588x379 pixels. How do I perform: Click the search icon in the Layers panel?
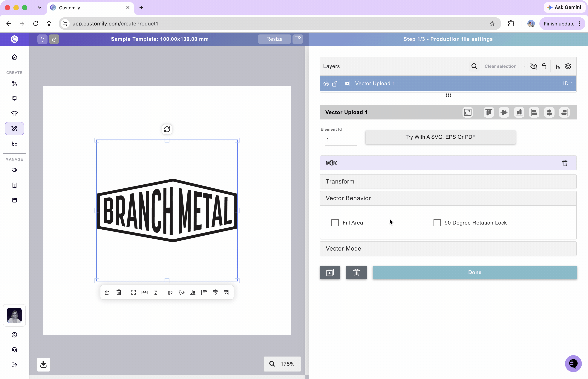(x=474, y=66)
